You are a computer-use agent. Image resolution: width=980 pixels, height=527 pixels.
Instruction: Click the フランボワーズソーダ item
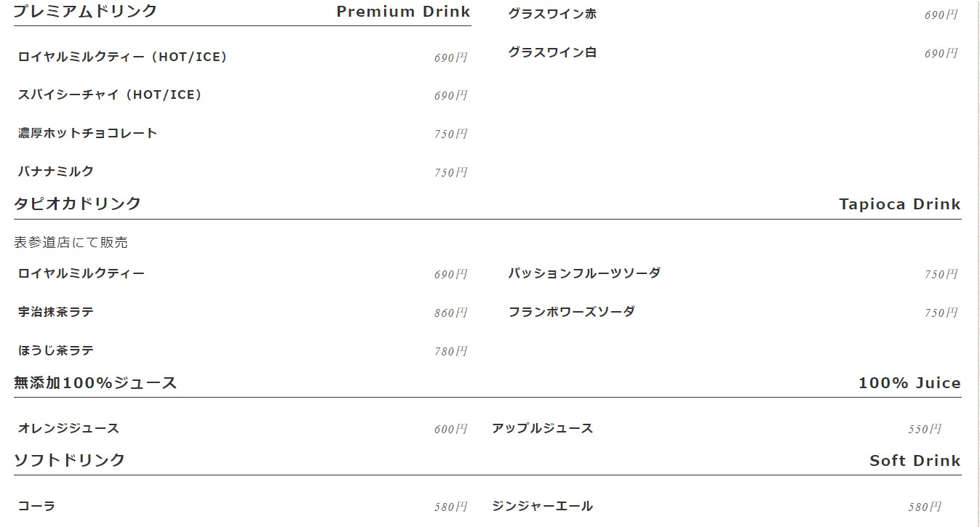click(x=571, y=313)
